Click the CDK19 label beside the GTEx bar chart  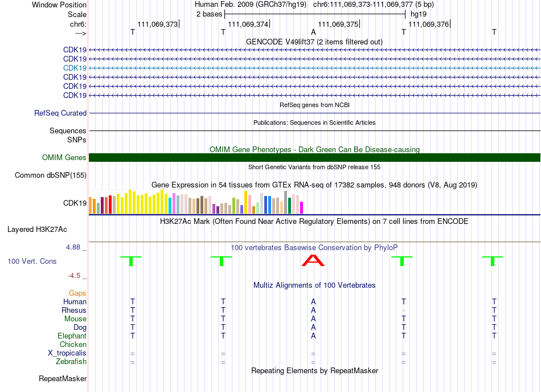tap(75, 203)
